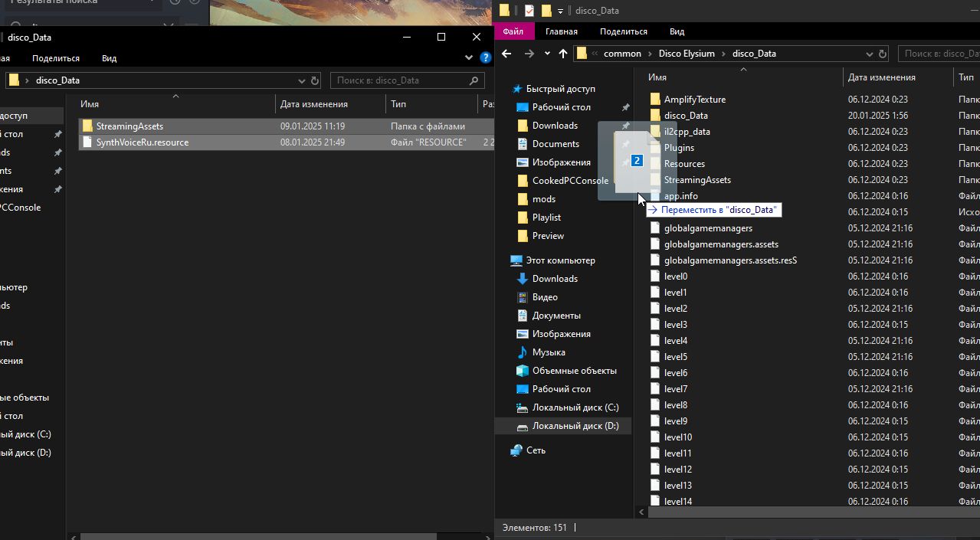
Task: Open Локальный диск (D:) in right window
Action: point(575,426)
